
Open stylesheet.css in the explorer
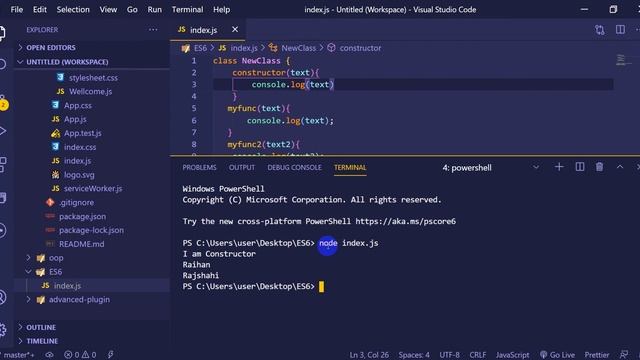coord(93,78)
